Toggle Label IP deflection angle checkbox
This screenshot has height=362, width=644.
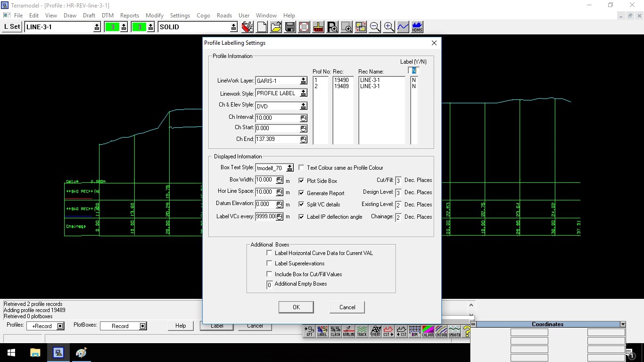pos(302,217)
